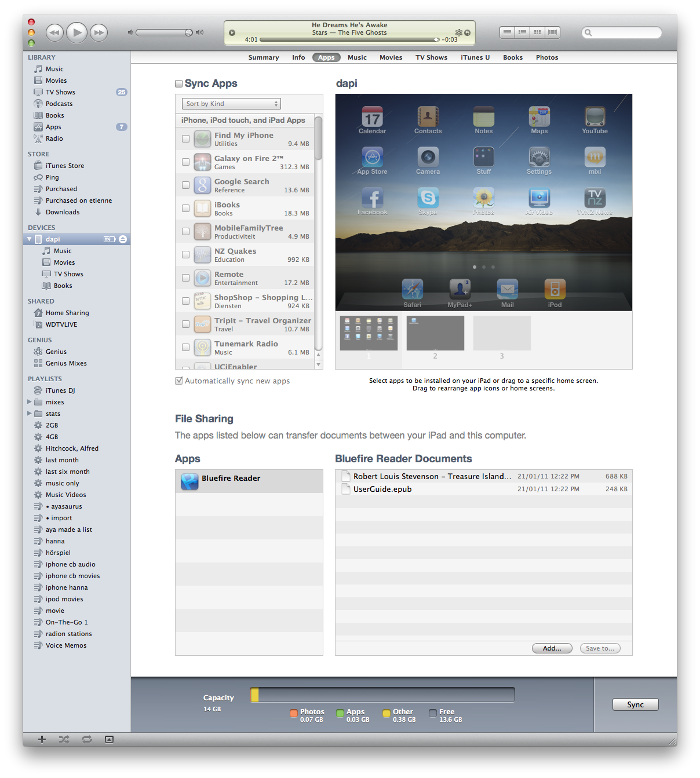Switch to the Info tab
The height and width of the screenshot is (778, 700).
(x=298, y=57)
